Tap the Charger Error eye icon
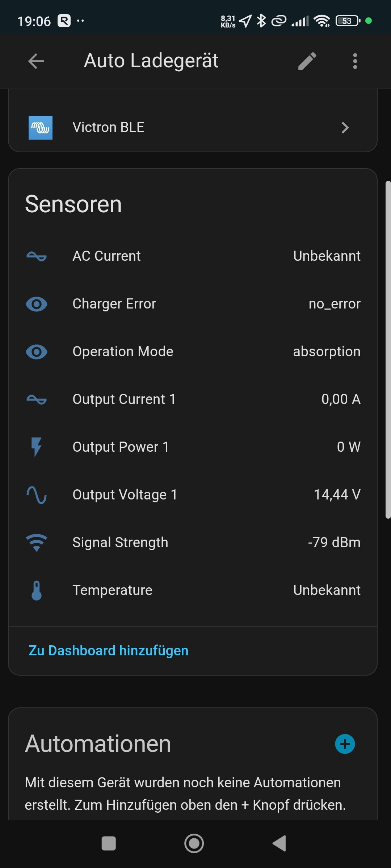 point(37,304)
